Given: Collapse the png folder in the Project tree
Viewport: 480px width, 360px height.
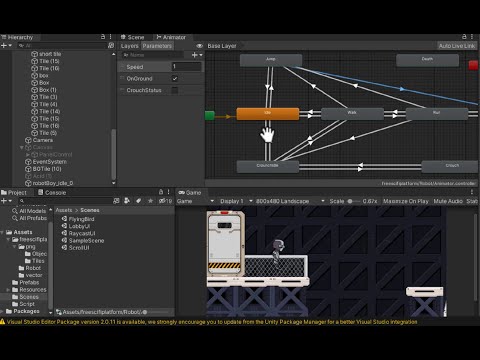Looking at the screenshot, I should coord(14,247).
